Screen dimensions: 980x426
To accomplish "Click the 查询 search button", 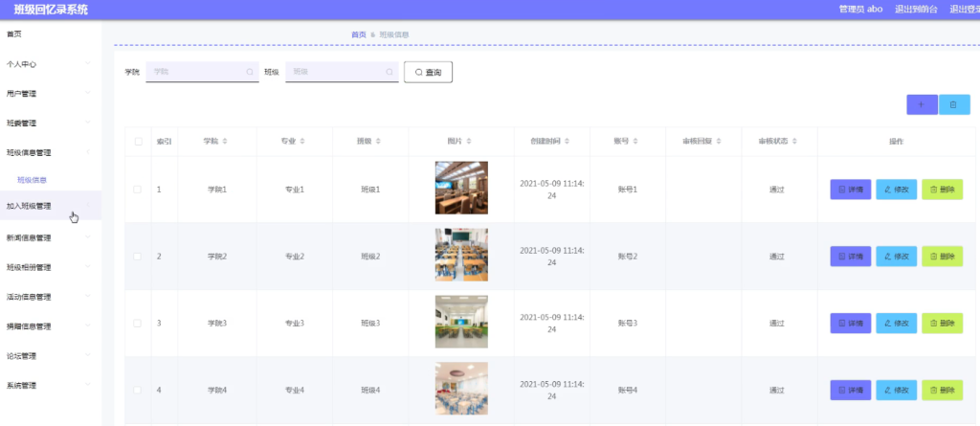I will (428, 72).
